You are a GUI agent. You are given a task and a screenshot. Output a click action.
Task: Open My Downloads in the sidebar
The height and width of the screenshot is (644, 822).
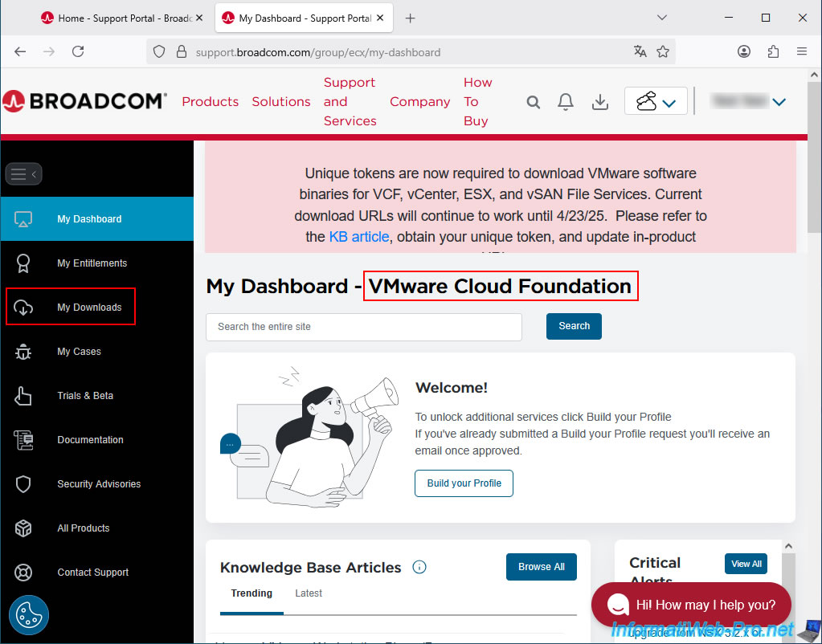tap(89, 308)
